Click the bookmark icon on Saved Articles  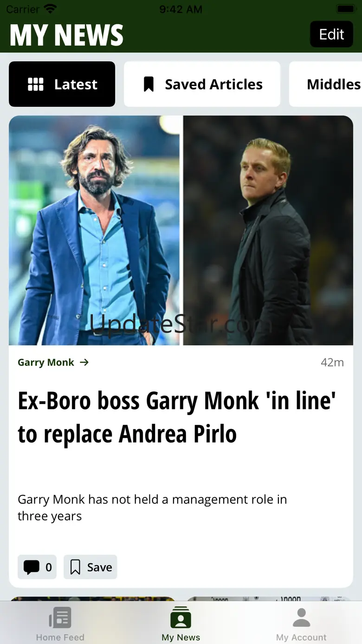pyautogui.click(x=149, y=84)
